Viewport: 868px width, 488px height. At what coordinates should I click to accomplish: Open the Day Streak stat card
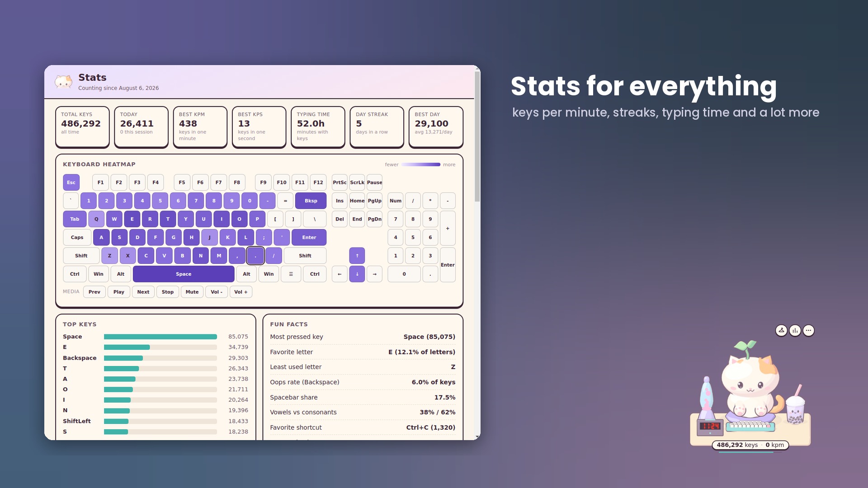[377, 127]
